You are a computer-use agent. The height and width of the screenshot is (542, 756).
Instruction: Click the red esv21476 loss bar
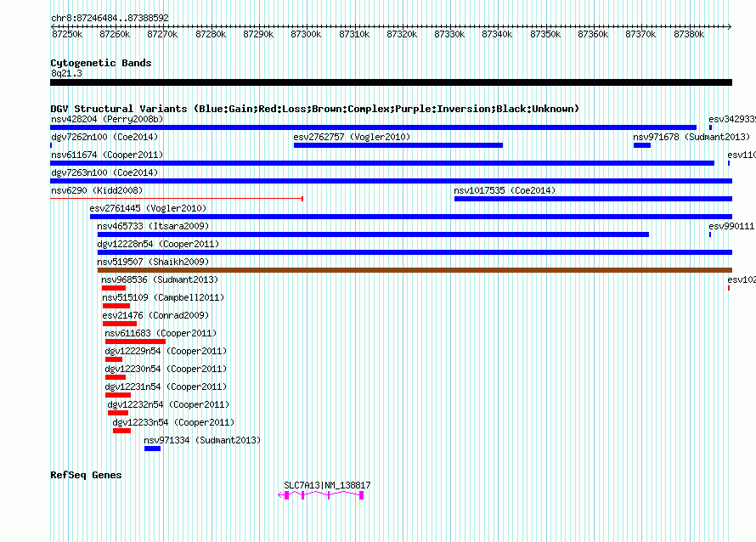point(120,324)
